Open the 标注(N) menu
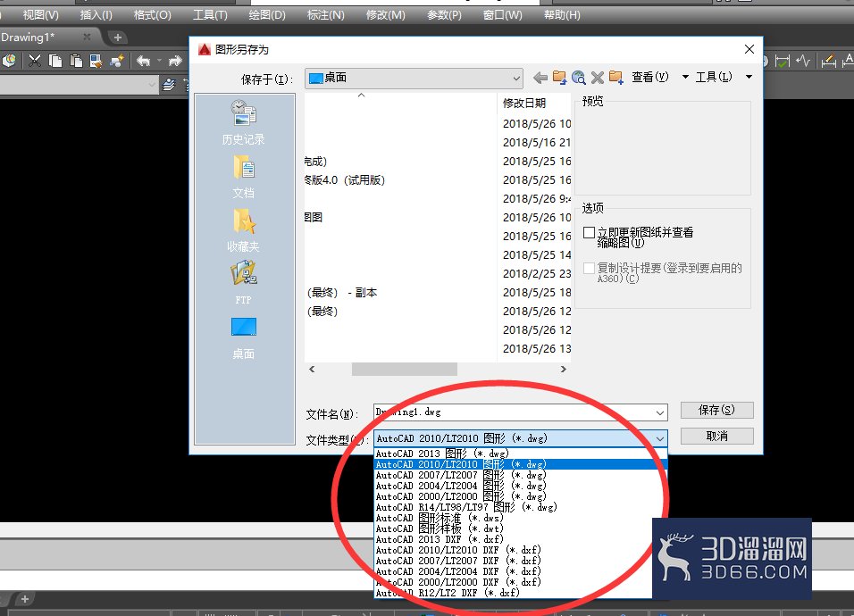The width and height of the screenshot is (854, 616). pos(326,14)
